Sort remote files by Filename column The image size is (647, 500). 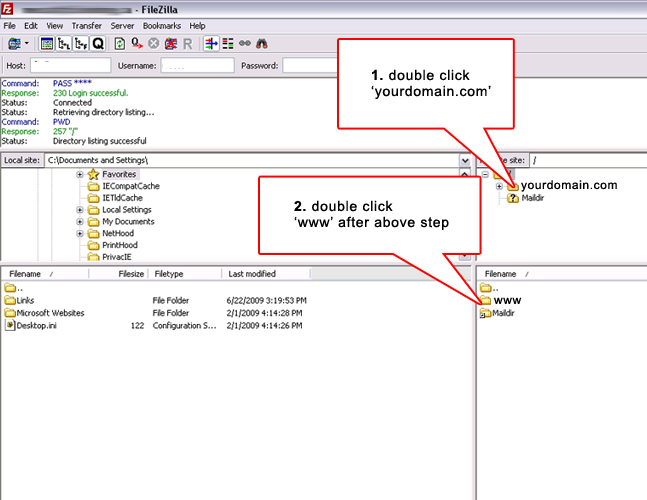(x=562, y=274)
